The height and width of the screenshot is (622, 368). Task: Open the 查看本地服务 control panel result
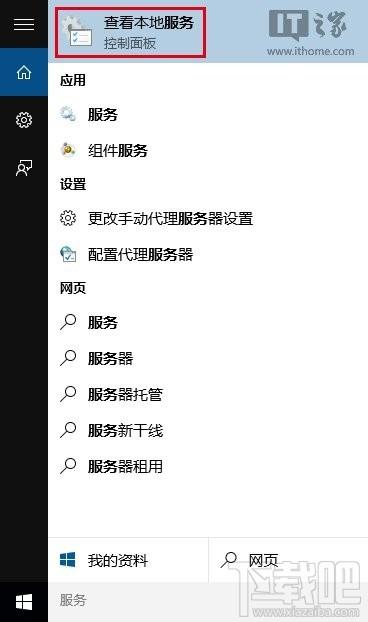point(130,33)
